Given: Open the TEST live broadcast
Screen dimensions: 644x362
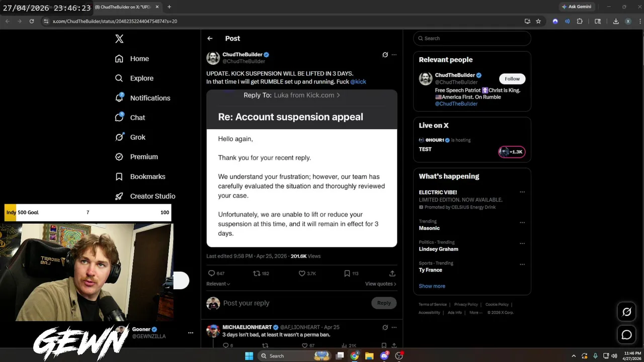Looking at the screenshot, I should [x=425, y=149].
